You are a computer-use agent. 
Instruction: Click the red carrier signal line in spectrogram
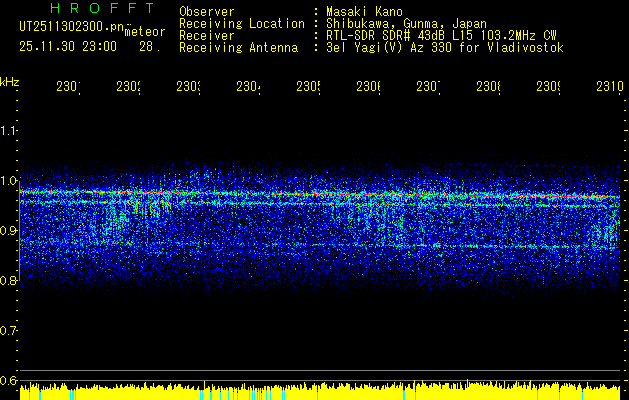319,194
